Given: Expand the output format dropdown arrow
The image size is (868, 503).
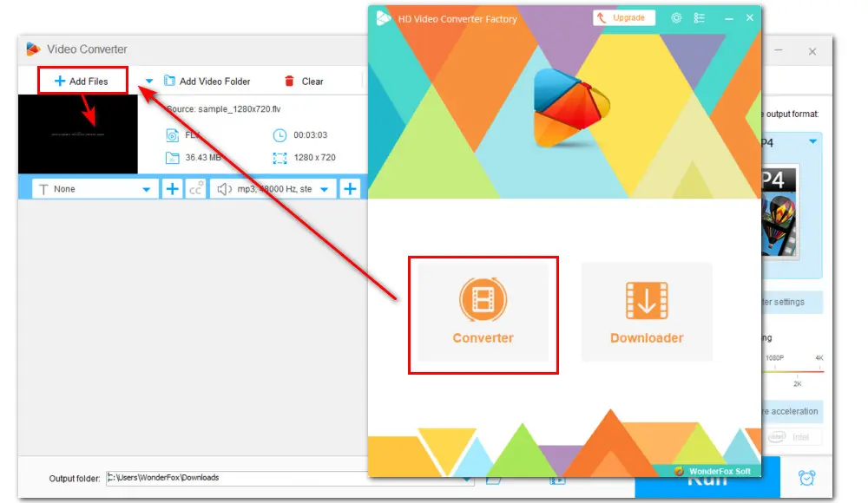Looking at the screenshot, I should coord(813,141).
